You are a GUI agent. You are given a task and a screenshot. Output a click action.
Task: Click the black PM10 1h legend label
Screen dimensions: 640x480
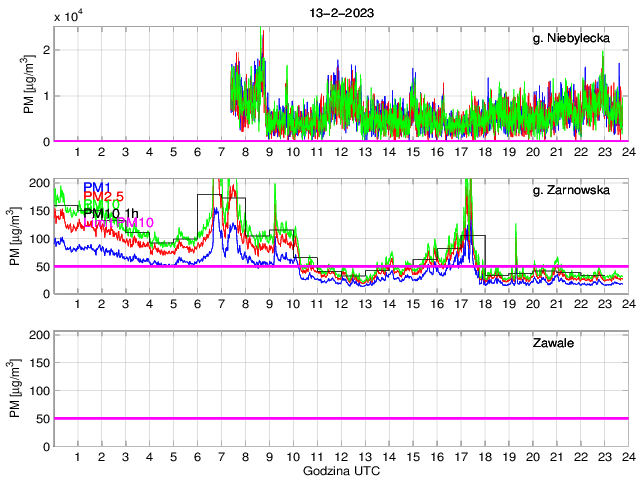113,213
